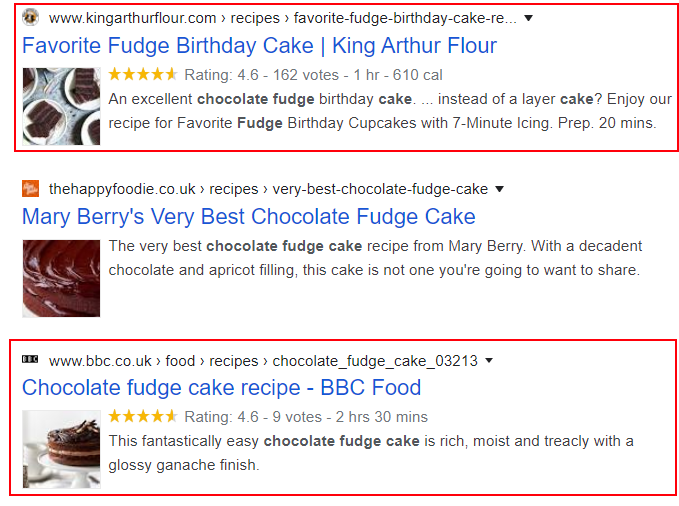Expand the kingarthurflour.com URL dropdown arrow

coord(528,18)
